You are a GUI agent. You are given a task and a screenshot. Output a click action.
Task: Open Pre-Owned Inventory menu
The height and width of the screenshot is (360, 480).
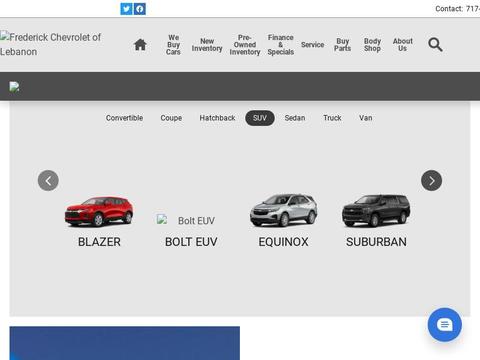[x=245, y=45]
